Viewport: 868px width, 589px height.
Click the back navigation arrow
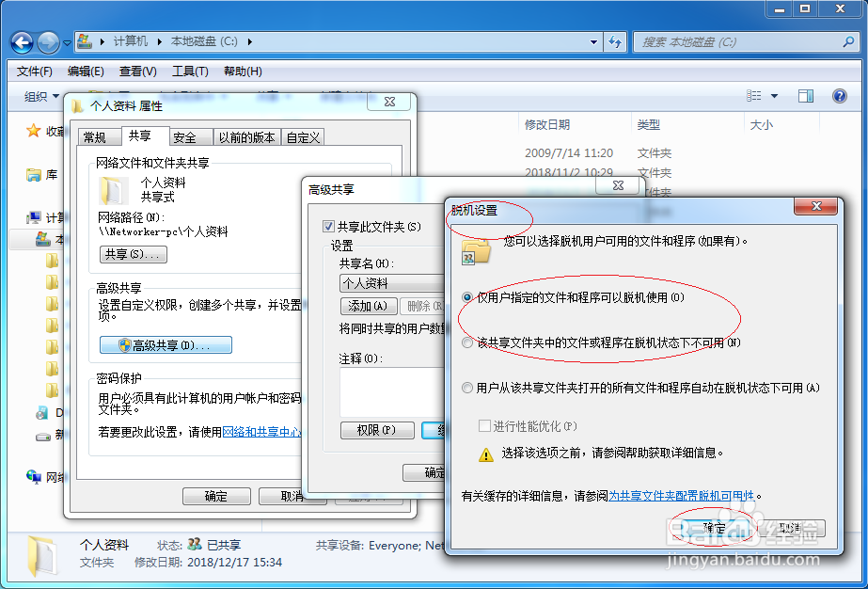[21, 41]
